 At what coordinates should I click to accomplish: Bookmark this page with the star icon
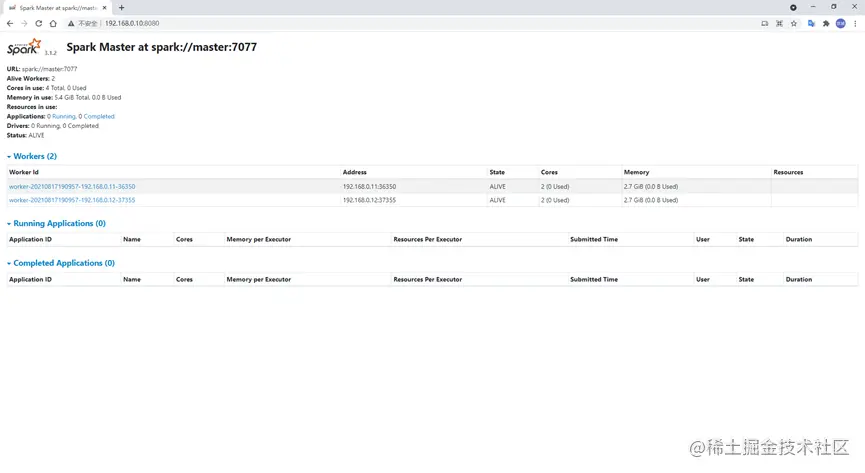(794, 23)
